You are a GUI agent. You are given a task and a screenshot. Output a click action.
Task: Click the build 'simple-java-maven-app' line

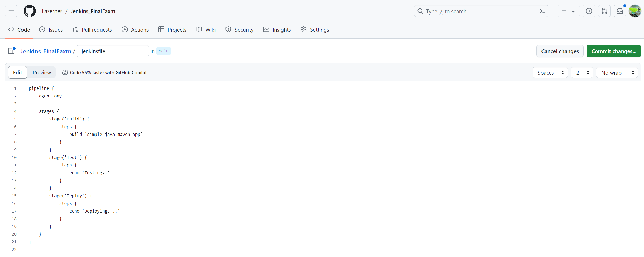(x=106, y=134)
